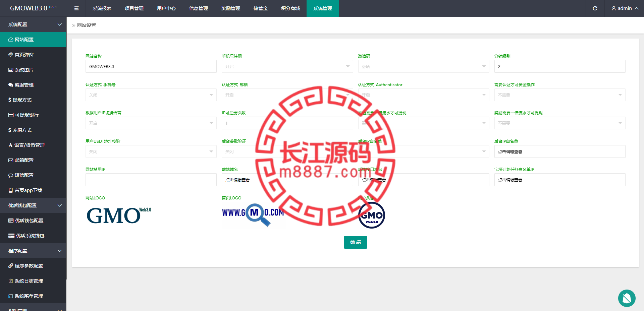
Task: Open the 奖励管理 top menu
Action: pyautogui.click(x=231, y=8)
